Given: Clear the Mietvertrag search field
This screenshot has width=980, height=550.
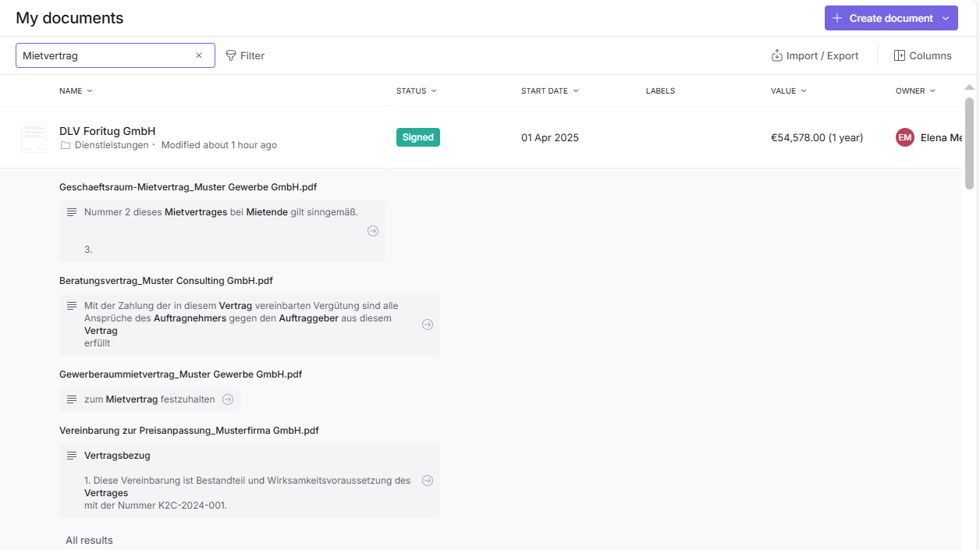Looking at the screenshot, I should click(x=199, y=55).
